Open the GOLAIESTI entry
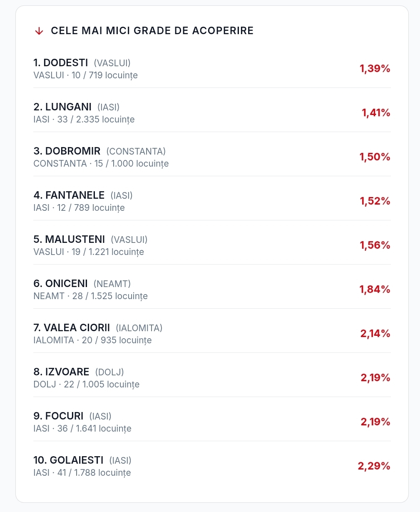420x512 pixels. [x=212, y=466]
